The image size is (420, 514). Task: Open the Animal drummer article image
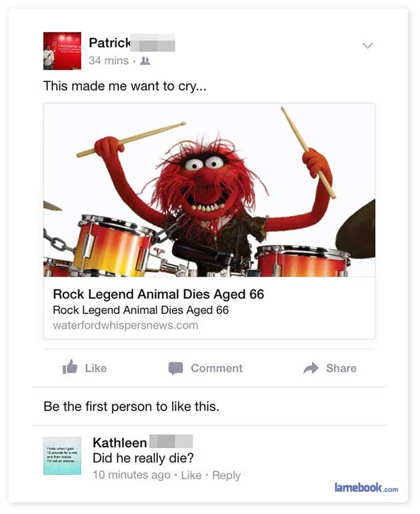click(x=209, y=190)
